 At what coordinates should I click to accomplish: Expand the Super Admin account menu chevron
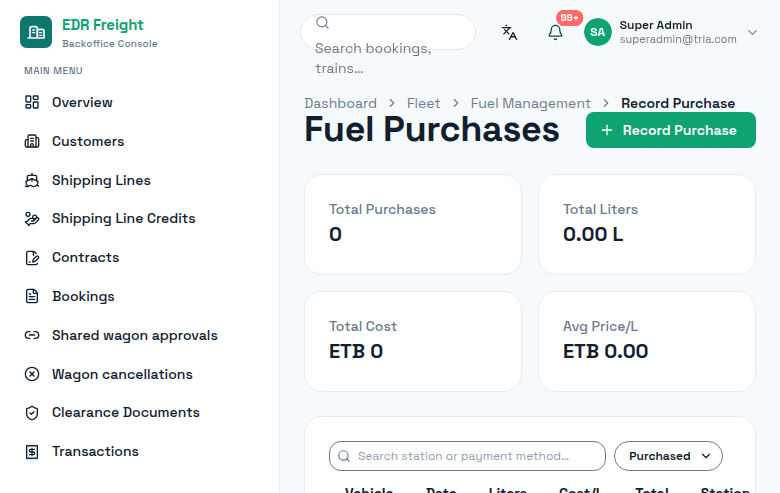coord(752,32)
